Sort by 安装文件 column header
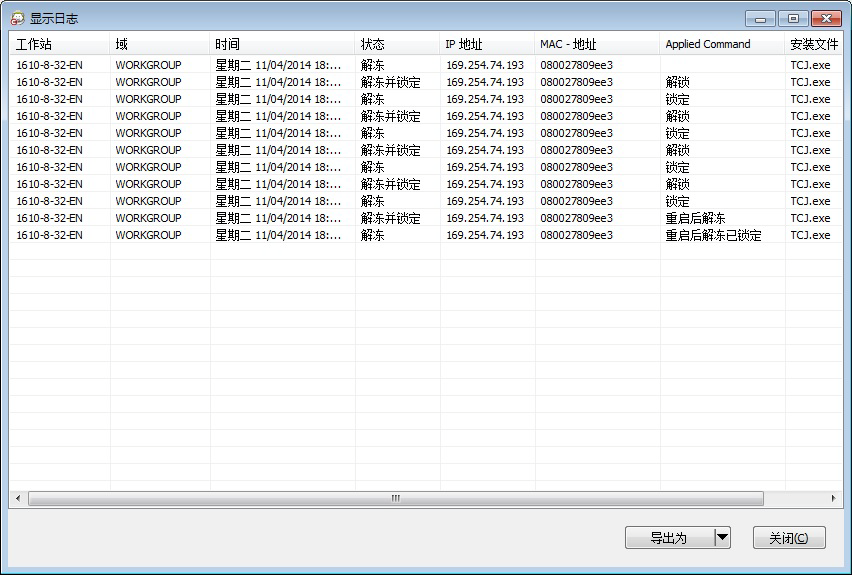This screenshot has width=852, height=575. pyautogui.click(x=813, y=44)
